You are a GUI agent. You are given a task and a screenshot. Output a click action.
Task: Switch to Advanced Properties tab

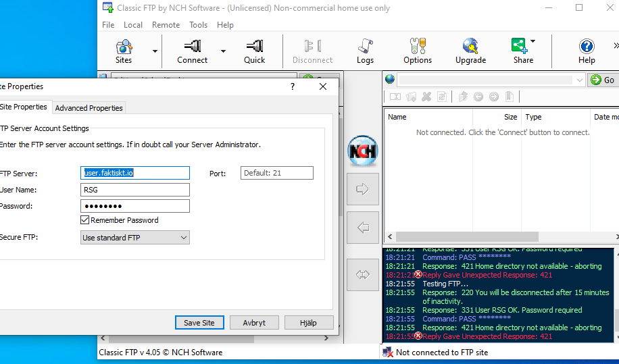(x=89, y=108)
